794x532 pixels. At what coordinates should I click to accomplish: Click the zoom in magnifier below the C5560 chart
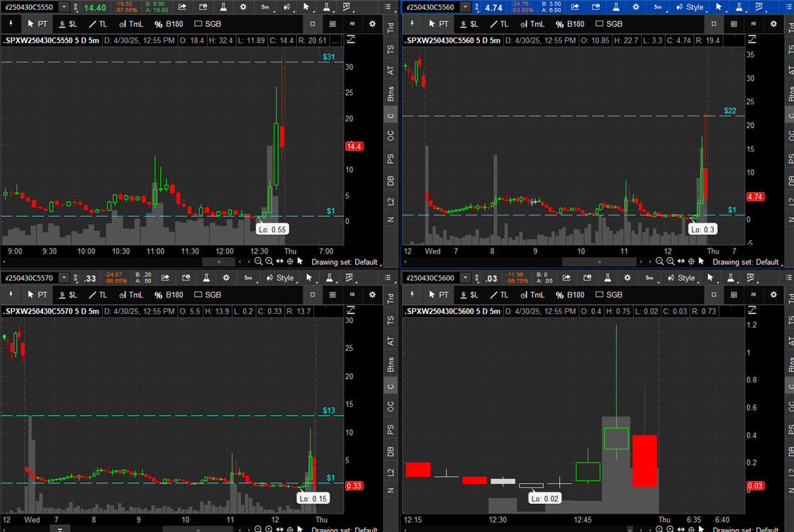pos(671,261)
